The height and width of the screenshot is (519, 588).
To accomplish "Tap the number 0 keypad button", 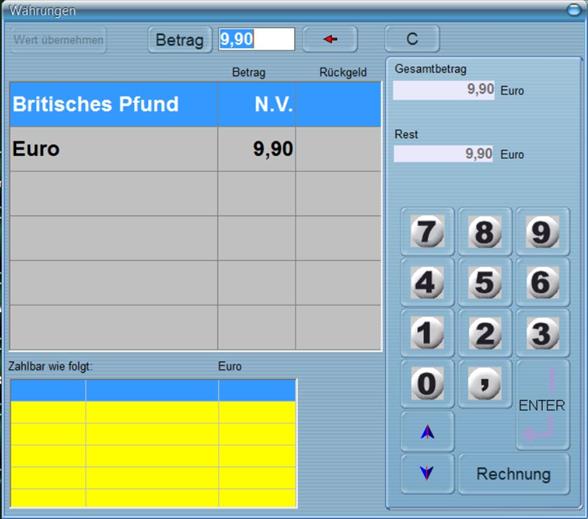I will click(x=427, y=384).
